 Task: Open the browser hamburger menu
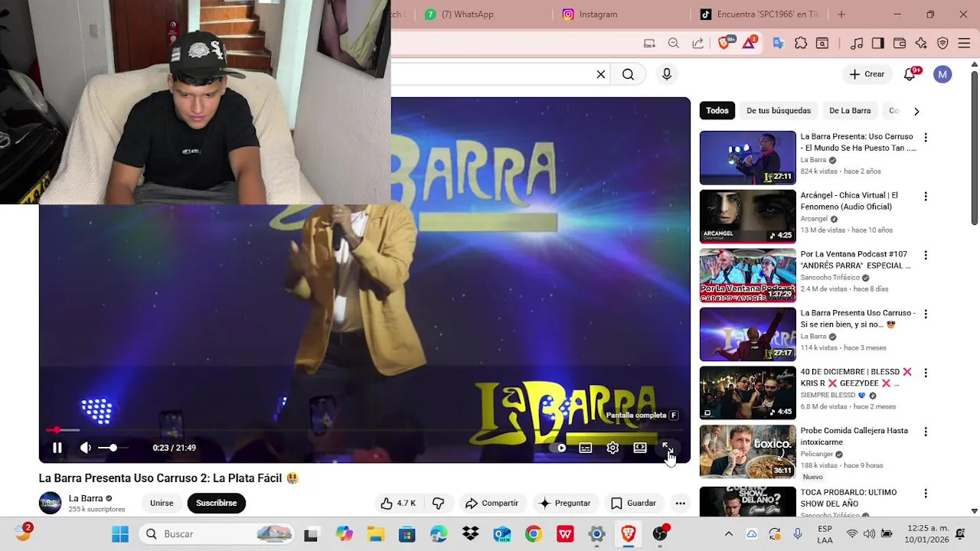coord(965,44)
